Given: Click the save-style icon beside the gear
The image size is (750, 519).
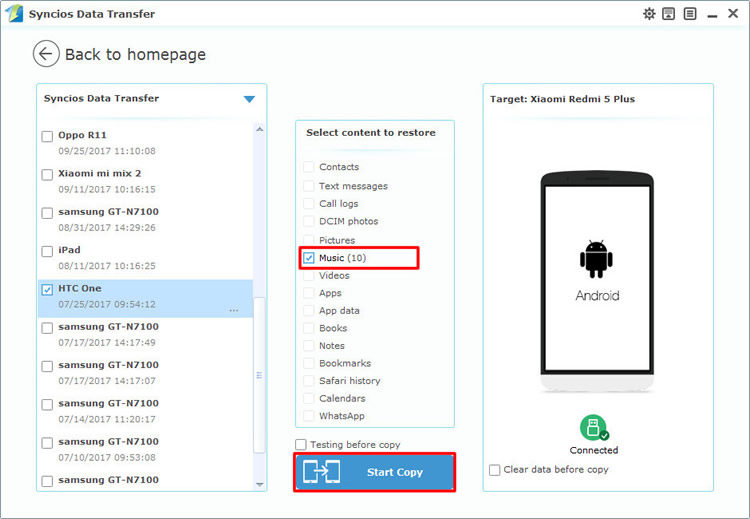Looking at the screenshot, I should (x=669, y=14).
